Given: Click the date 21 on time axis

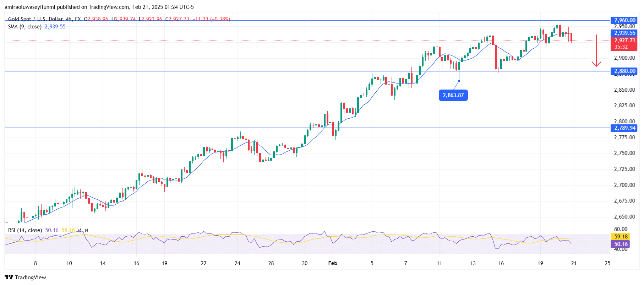Looking at the screenshot, I should tap(574, 263).
